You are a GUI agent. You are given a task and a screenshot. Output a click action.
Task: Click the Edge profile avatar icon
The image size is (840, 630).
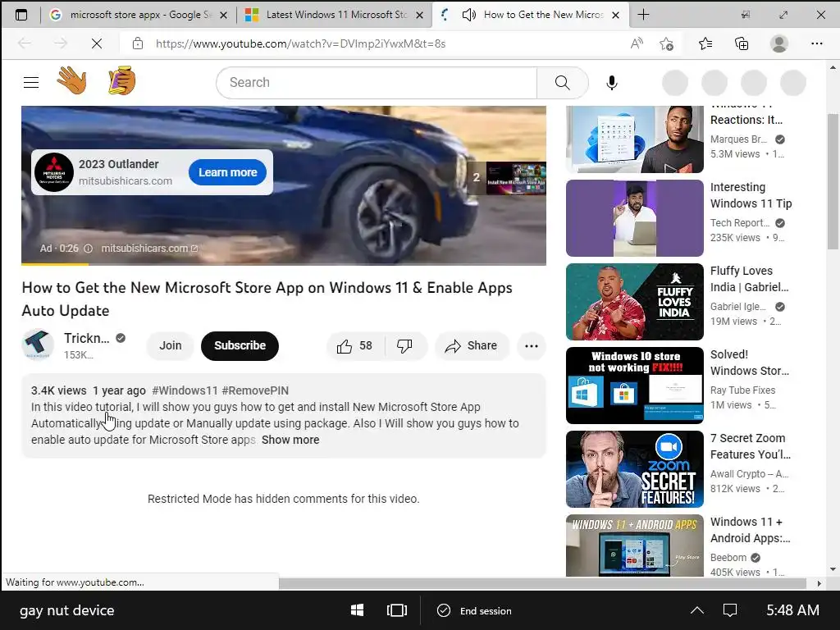[779, 44]
